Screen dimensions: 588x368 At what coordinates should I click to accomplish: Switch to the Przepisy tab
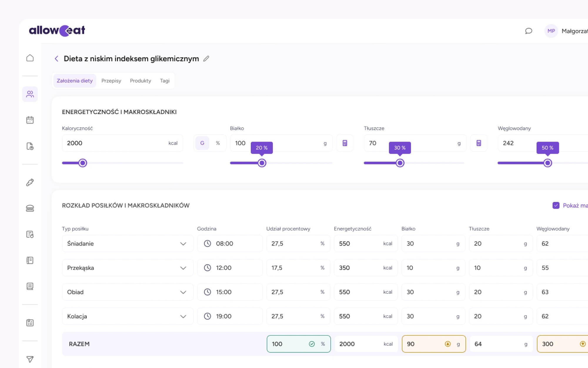coord(111,80)
